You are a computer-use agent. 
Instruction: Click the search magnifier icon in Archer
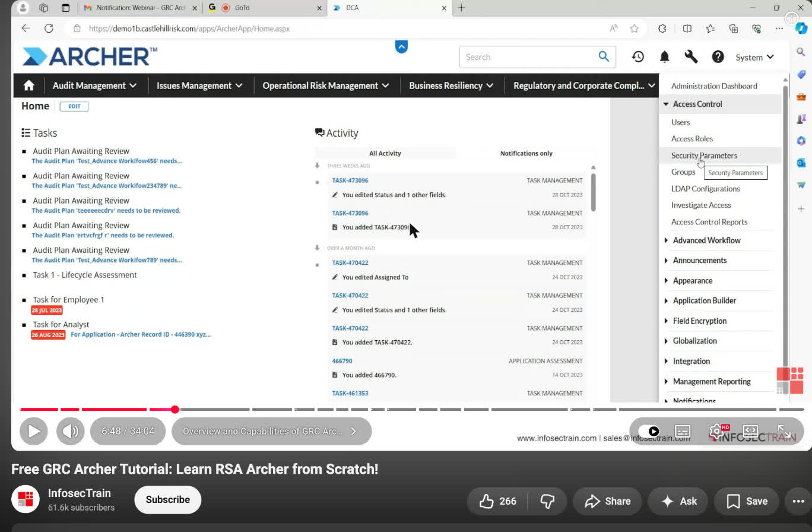pyautogui.click(x=604, y=56)
